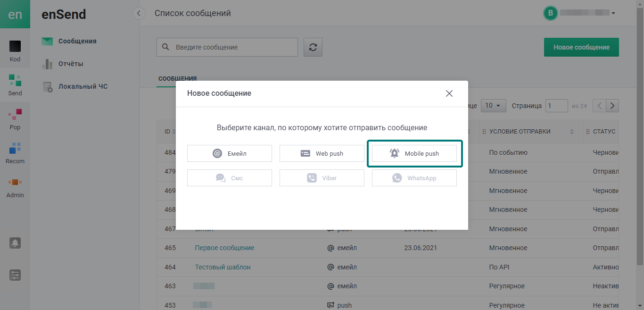The width and height of the screenshot is (644, 310).
Task: Open settings sliders icon in left rail
Action: [15, 275]
